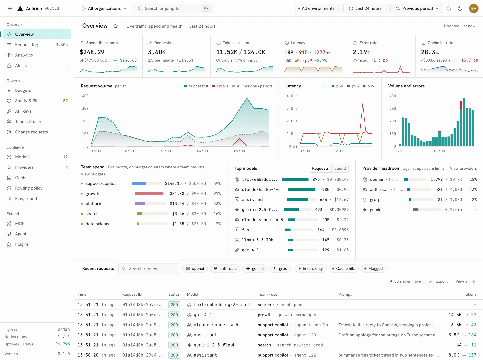Click the red growth spend bar
The image size is (483, 360).
click(149, 193)
